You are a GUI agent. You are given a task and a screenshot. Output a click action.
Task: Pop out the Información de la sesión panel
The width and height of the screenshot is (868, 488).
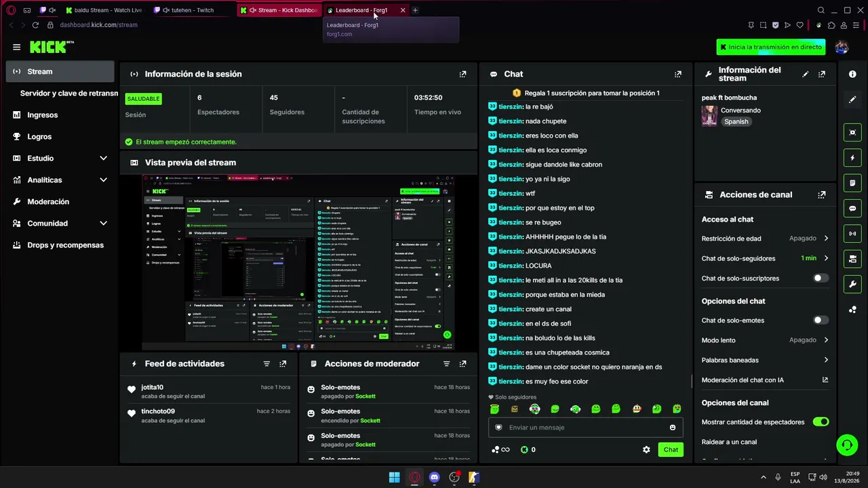(462, 74)
